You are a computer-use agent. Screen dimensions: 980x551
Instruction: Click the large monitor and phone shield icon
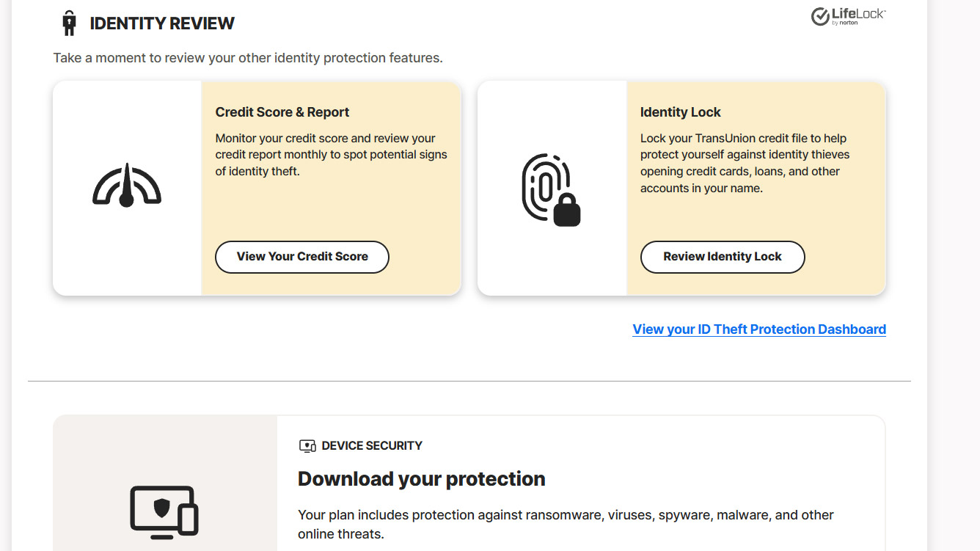pos(164,510)
